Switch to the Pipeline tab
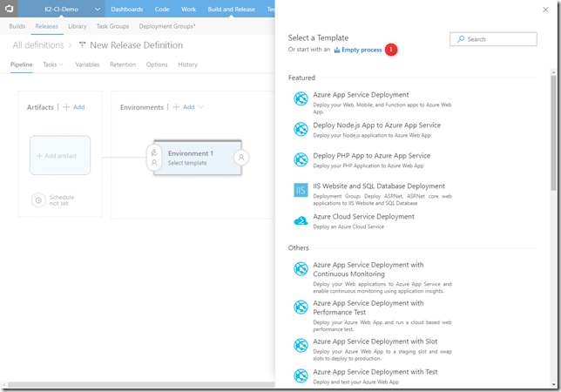The height and width of the screenshot is (392, 561). 22,64
